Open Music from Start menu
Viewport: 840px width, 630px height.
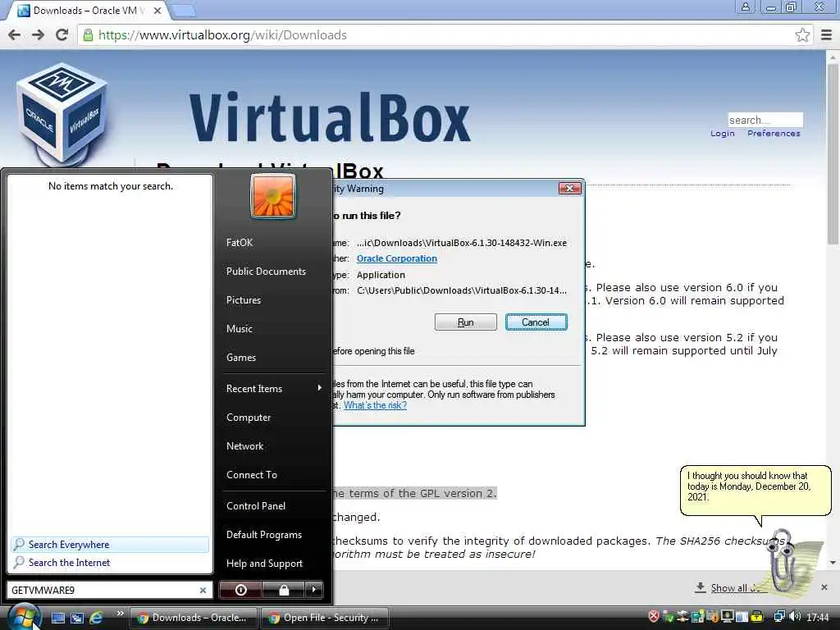[239, 329]
